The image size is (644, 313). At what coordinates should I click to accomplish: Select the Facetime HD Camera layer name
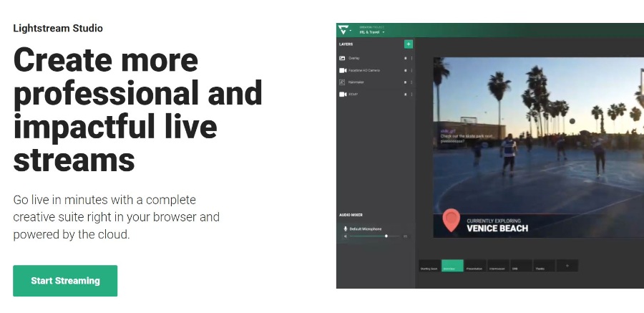pyautogui.click(x=364, y=70)
